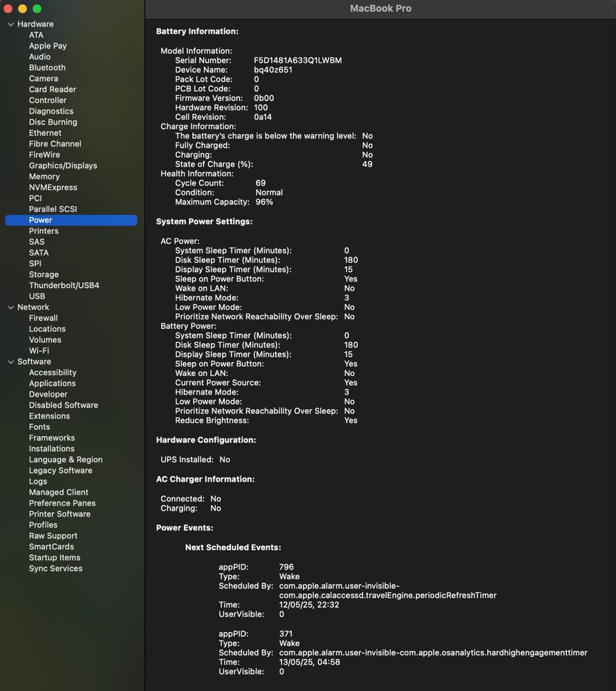Screen dimensions: 616x691
Task: Select Thunderbolt/USB4 entry
Action: click(x=64, y=285)
